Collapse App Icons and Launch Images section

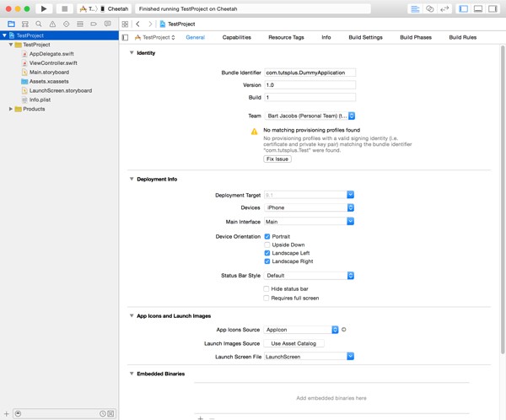point(132,315)
